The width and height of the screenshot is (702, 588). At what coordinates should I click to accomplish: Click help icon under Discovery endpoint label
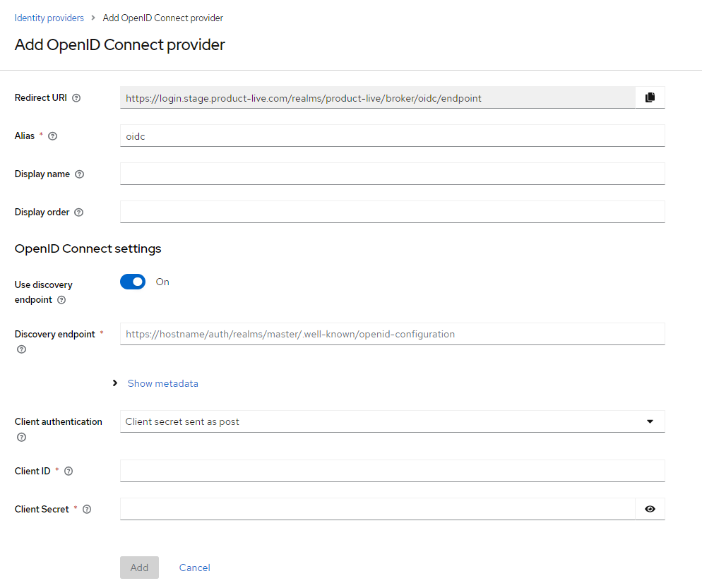coord(21,349)
